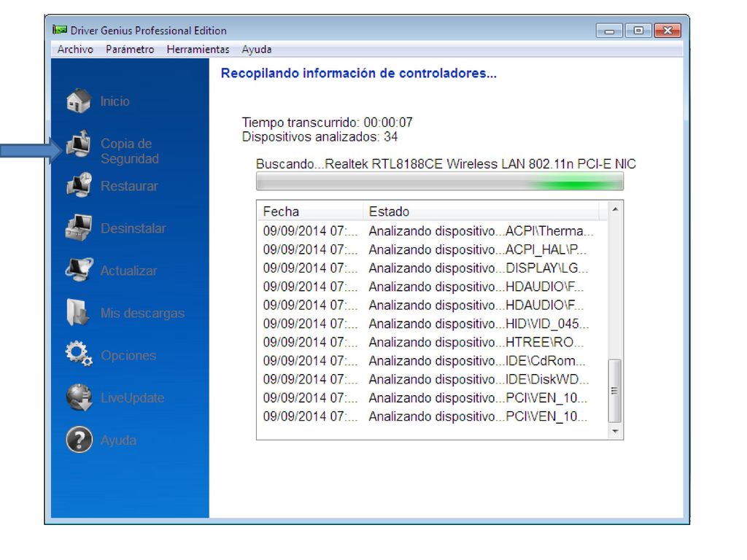
Task: Select the DISPLAY\LG... log row
Action: point(432,268)
